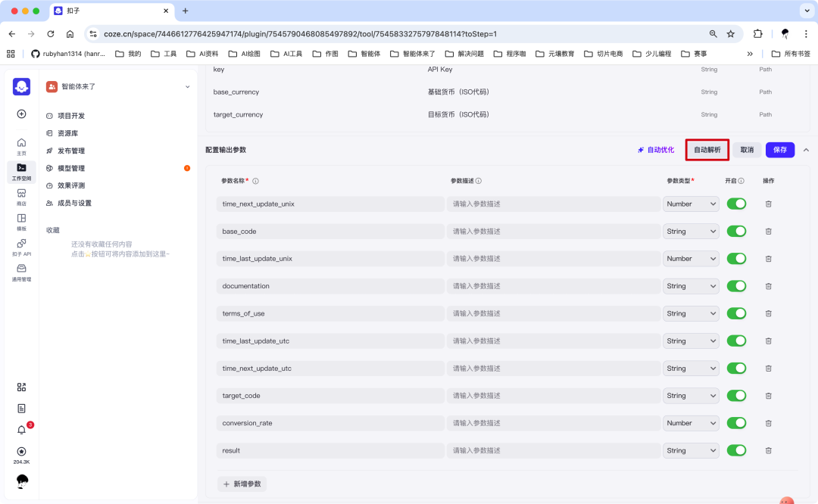Open type dropdown for base_code
Viewport: 818px width, 504px height.
(691, 232)
